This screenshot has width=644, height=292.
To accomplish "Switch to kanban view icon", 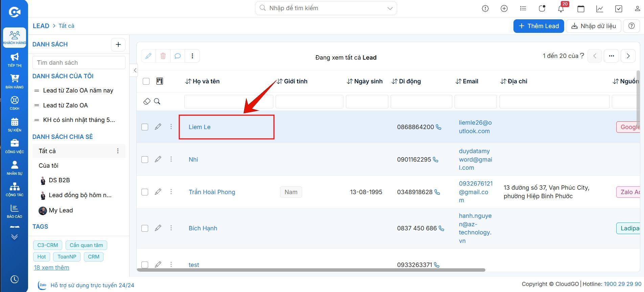I will coord(160,81).
